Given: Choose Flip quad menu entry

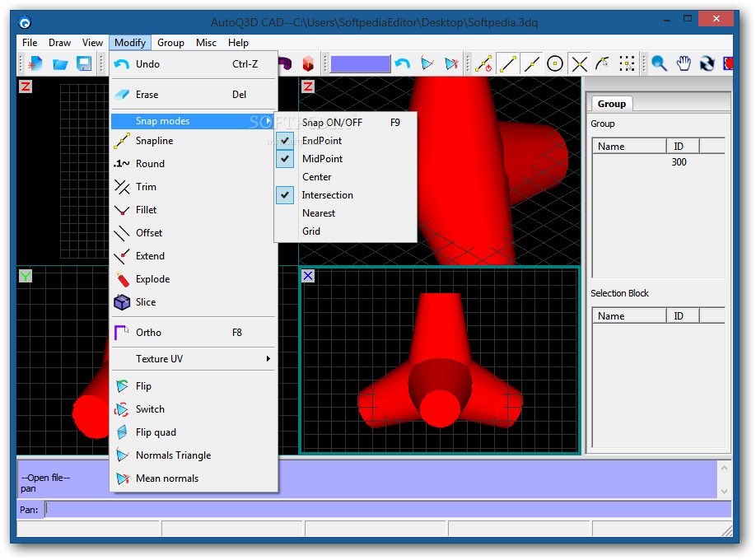Looking at the screenshot, I should [194, 432].
